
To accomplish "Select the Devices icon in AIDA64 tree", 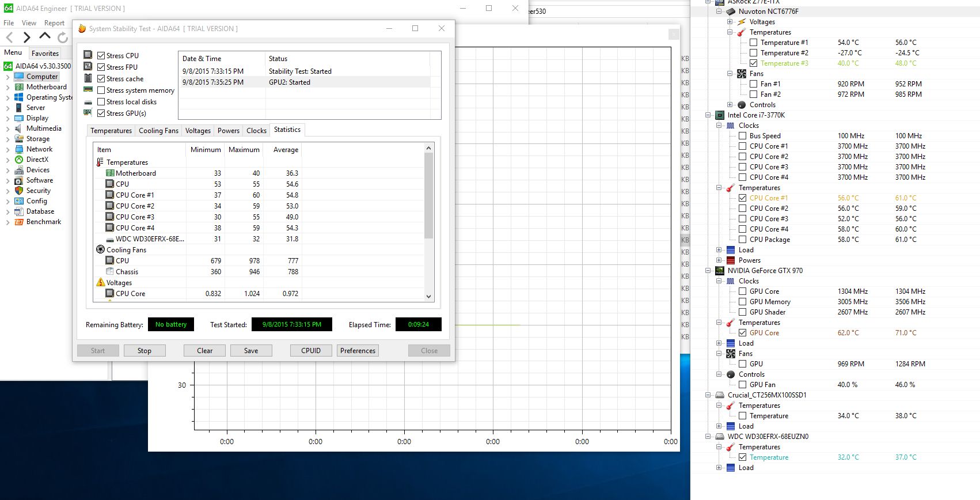I will [x=19, y=170].
